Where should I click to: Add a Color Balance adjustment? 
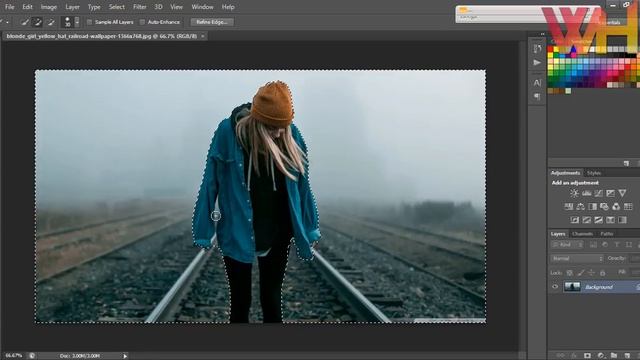point(580,207)
